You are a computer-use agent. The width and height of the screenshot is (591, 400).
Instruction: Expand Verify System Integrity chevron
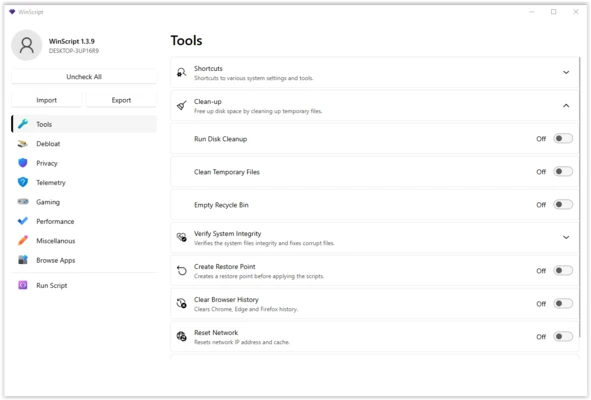(x=566, y=238)
